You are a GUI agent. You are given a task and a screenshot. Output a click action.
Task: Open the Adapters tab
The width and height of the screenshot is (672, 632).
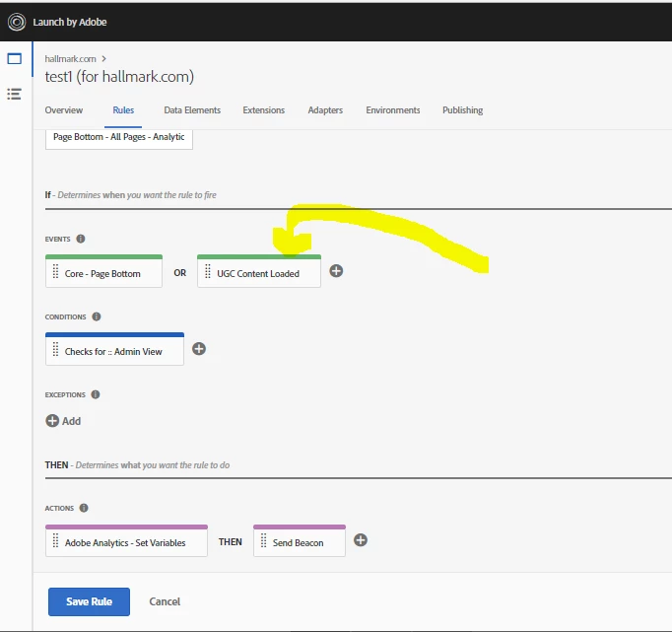(x=325, y=110)
